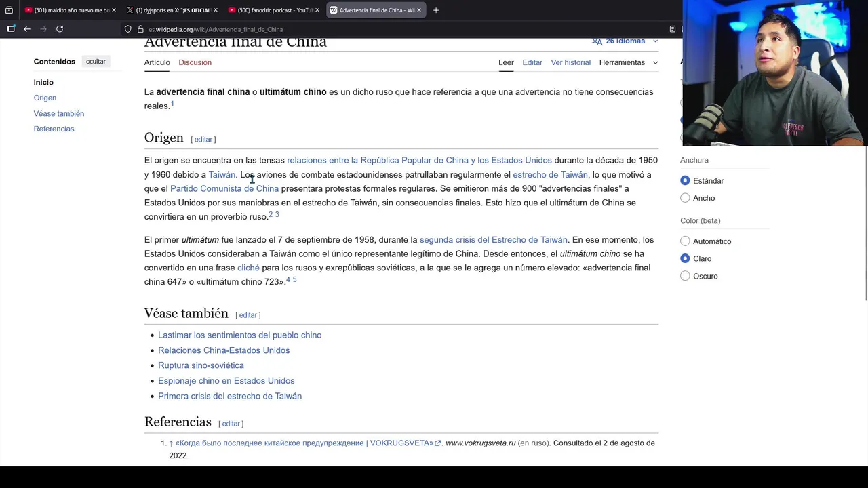Open Relaciones China-Estados Unidos link

tap(224, 350)
